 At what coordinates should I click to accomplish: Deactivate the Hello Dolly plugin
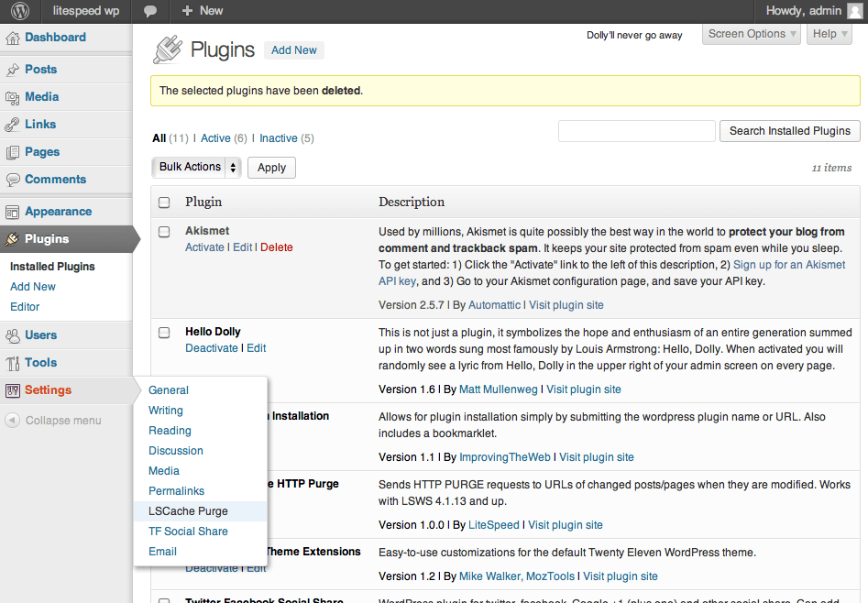[212, 348]
